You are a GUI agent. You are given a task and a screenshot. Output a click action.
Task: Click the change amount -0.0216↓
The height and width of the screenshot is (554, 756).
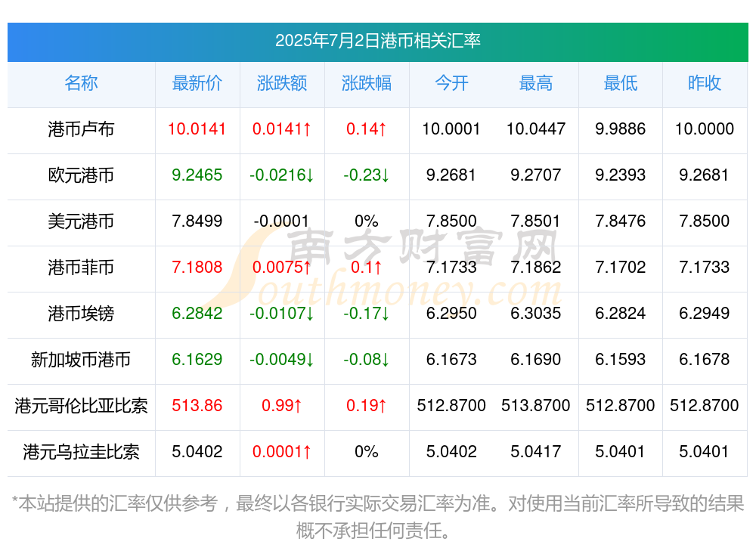coord(282,175)
